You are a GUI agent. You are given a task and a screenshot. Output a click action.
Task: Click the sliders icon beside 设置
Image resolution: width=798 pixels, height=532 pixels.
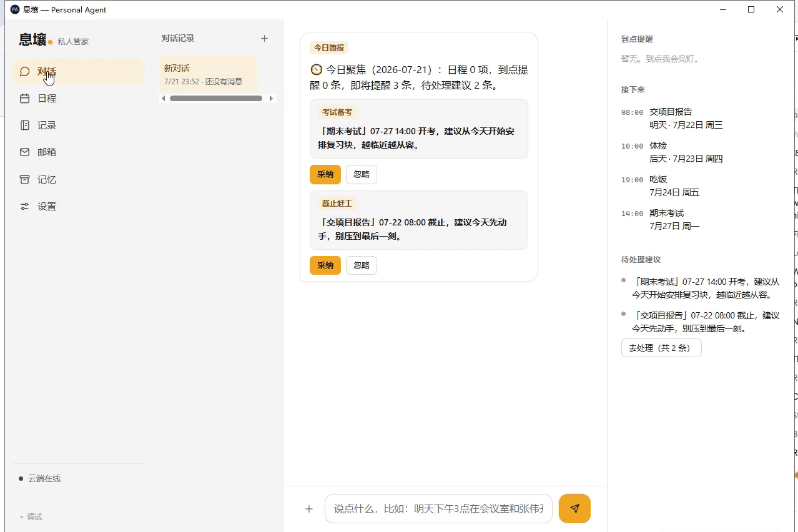[x=25, y=207]
